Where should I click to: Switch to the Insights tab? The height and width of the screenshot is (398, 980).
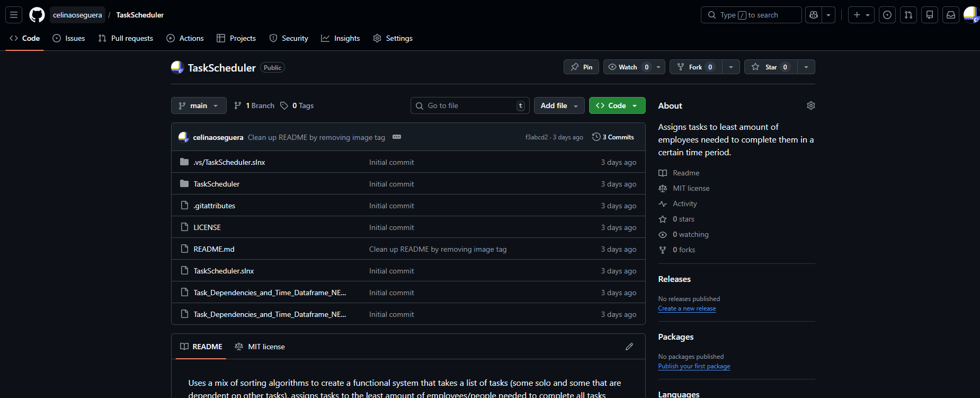(x=341, y=38)
